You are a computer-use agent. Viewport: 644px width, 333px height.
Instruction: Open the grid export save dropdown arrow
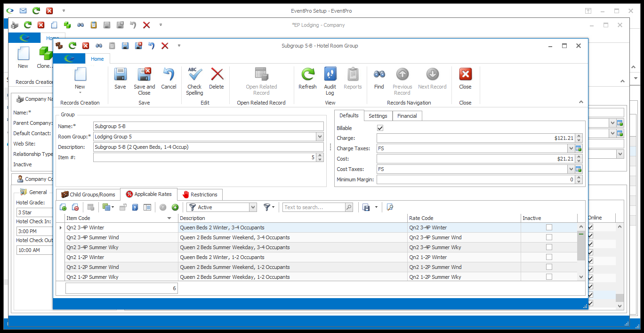(x=376, y=207)
